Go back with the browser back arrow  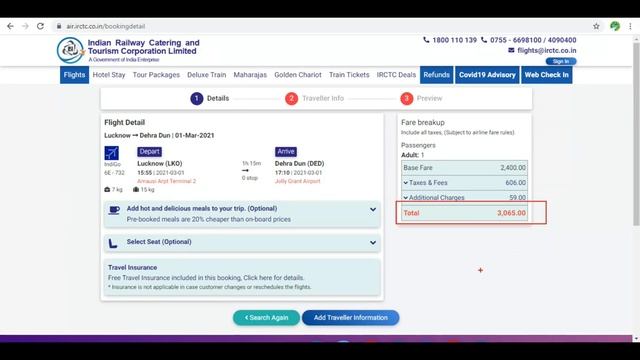10,26
